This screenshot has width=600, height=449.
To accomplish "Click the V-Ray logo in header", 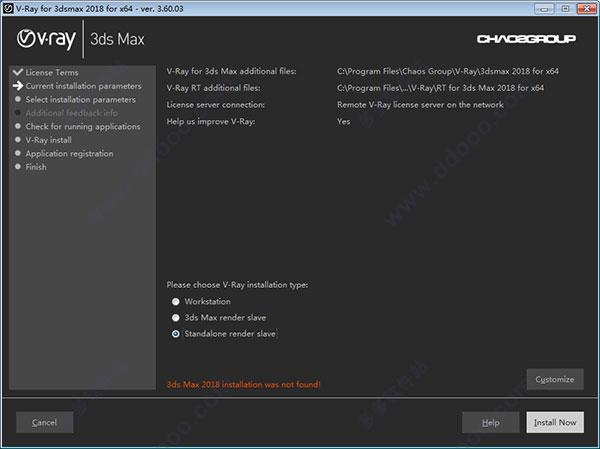I will pos(46,41).
